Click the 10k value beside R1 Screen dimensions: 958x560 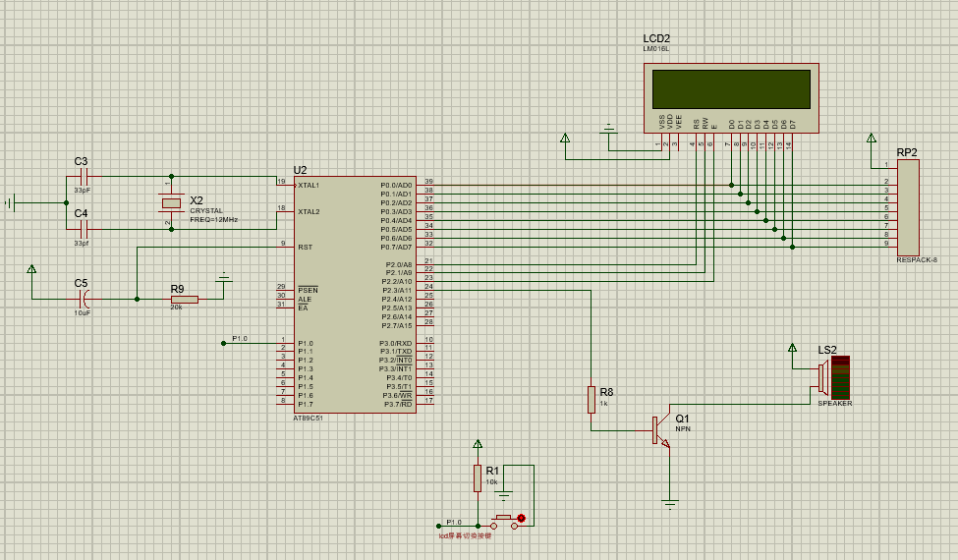(x=491, y=482)
